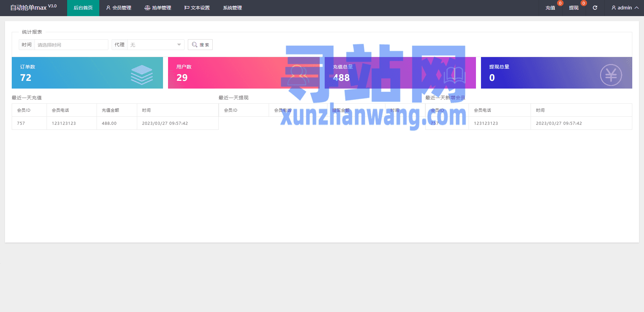Click 123123123 in 最近一天充值 table
Image resolution: width=644 pixels, height=312 pixels.
click(x=64, y=123)
